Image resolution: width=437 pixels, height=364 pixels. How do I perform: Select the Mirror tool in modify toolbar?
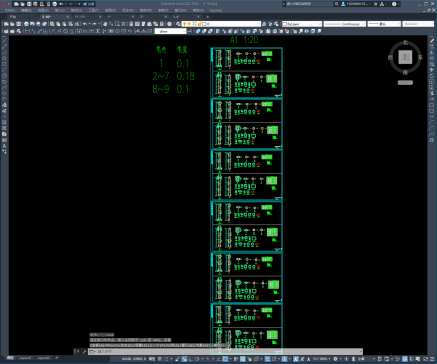[432, 52]
